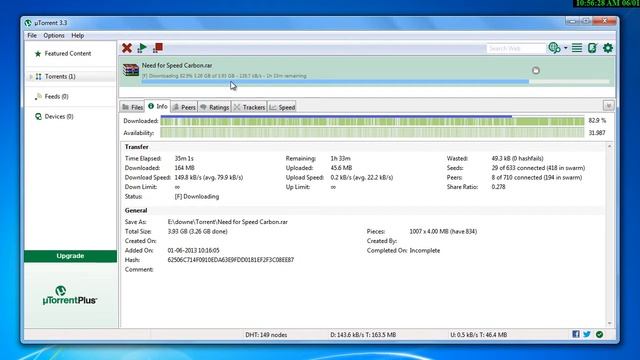
Task: Click the Total Size value 3.93 GB
Action: point(198,231)
